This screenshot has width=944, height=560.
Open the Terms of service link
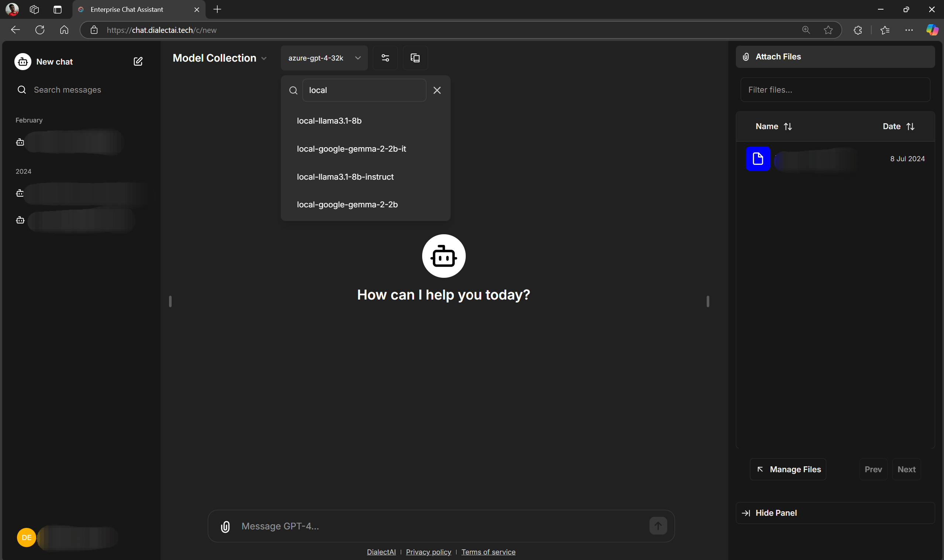488,552
